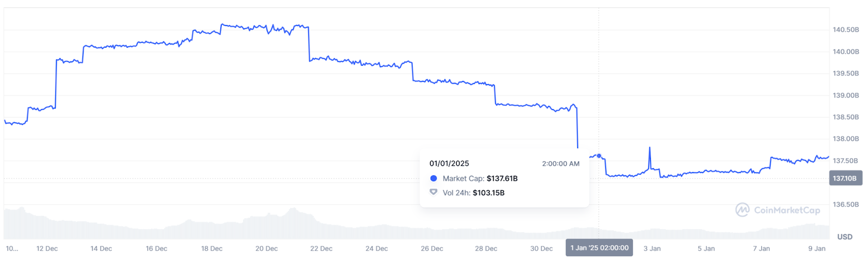Click the Market Cap $137.61B tooltip value
Screen dimensions: 868x267
click(x=502, y=179)
